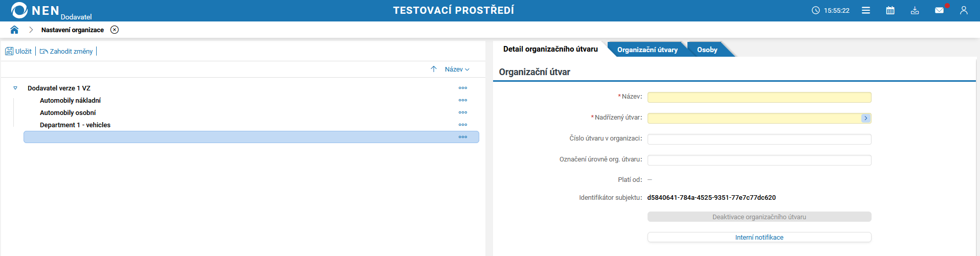Open the downloads tray icon

[x=915, y=10]
